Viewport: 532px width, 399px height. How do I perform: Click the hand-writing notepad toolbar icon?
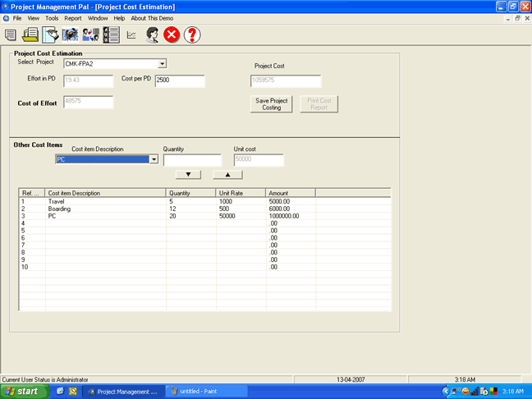coord(50,34)
